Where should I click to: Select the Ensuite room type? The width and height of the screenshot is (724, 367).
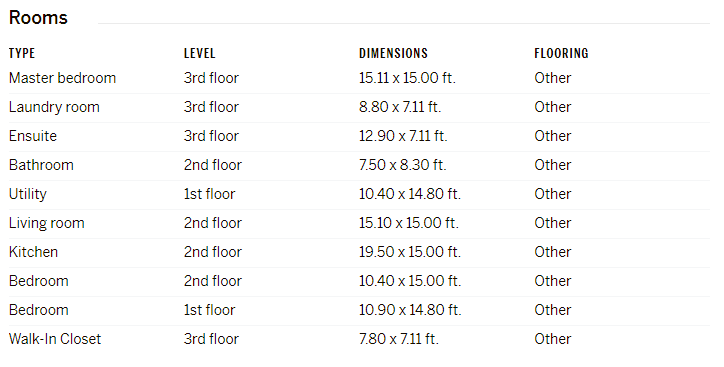[x=33, y=136]
